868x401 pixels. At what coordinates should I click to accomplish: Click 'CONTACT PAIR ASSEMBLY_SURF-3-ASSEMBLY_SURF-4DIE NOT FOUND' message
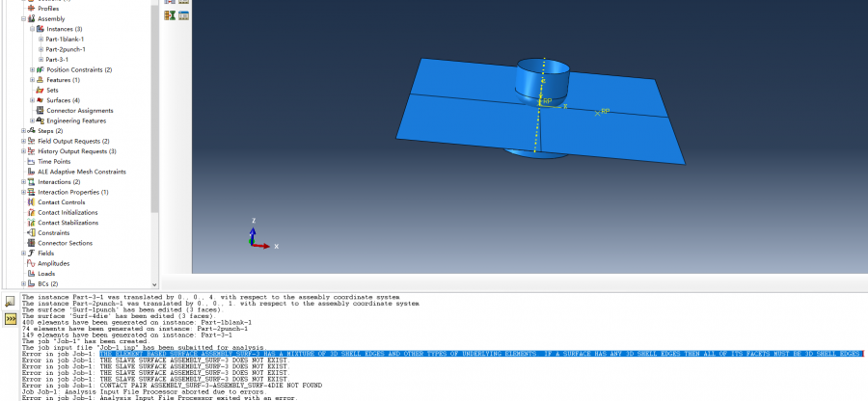(x=211, y=385)
